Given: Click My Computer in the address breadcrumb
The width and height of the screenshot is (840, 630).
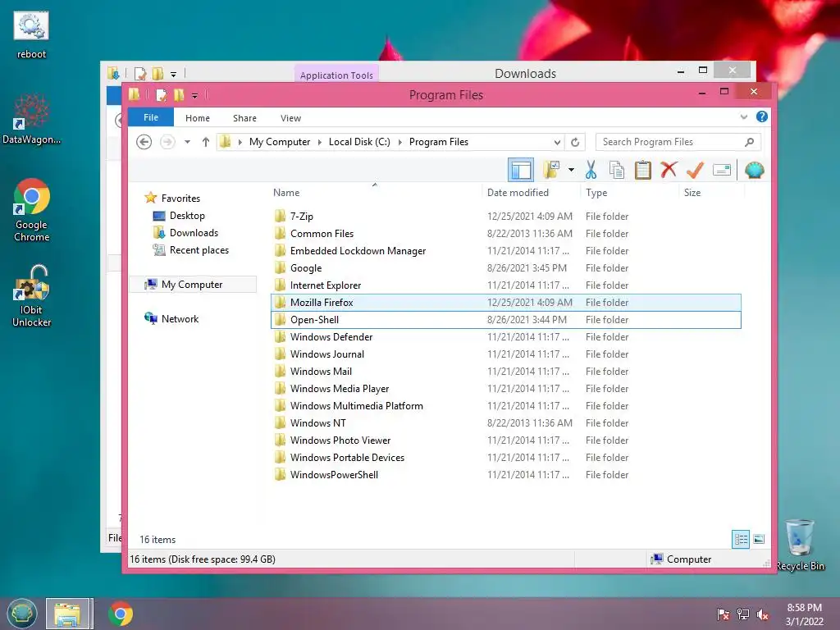Looking at the screenshot, I should tap(280, 142).
